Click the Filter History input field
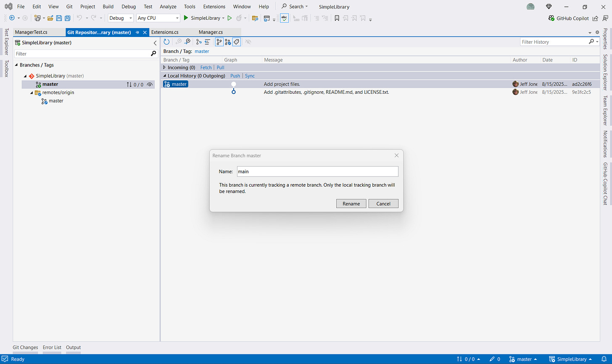The width and height of the screenshot is (612, 364). click(x=554, y=42)
